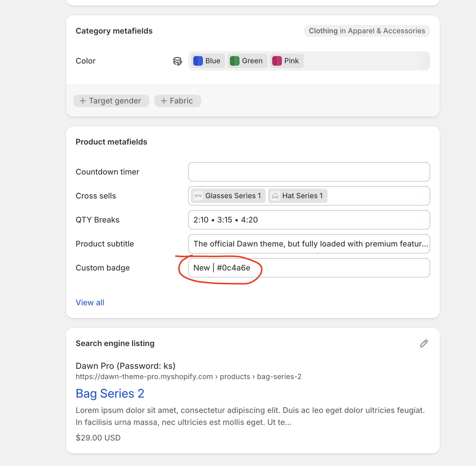This screenshot has width=476, height=466.
Task: Open the Color values selector field
Action: click(x=366, y=61)
